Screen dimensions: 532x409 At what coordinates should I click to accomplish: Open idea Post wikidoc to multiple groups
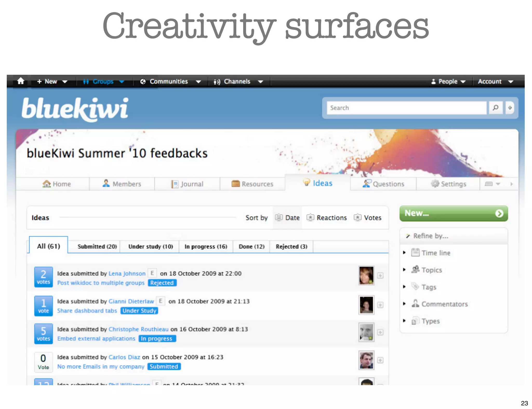click(101, 283)
